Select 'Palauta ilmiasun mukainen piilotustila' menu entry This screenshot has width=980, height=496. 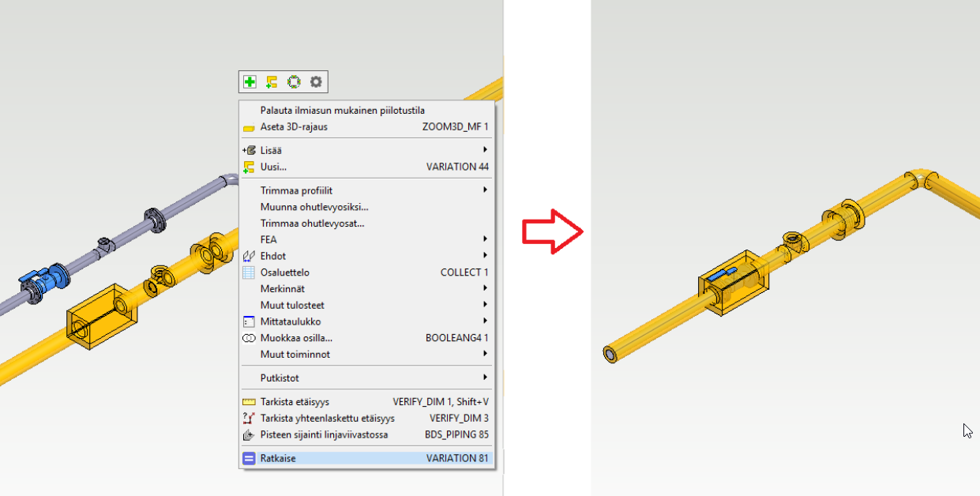click(x=367, y=111)
